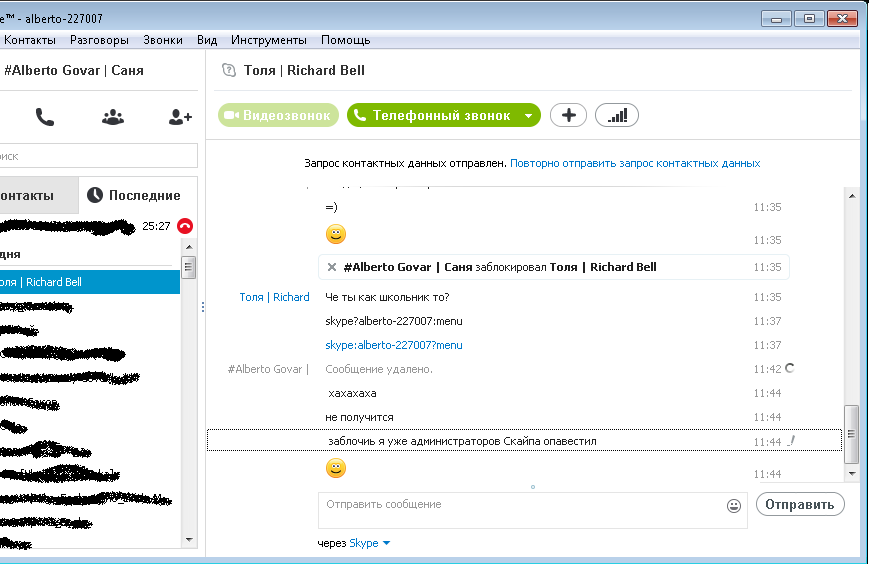Open the Помощь menu
The height and width of the screenshot is (564, 869).
345,40
